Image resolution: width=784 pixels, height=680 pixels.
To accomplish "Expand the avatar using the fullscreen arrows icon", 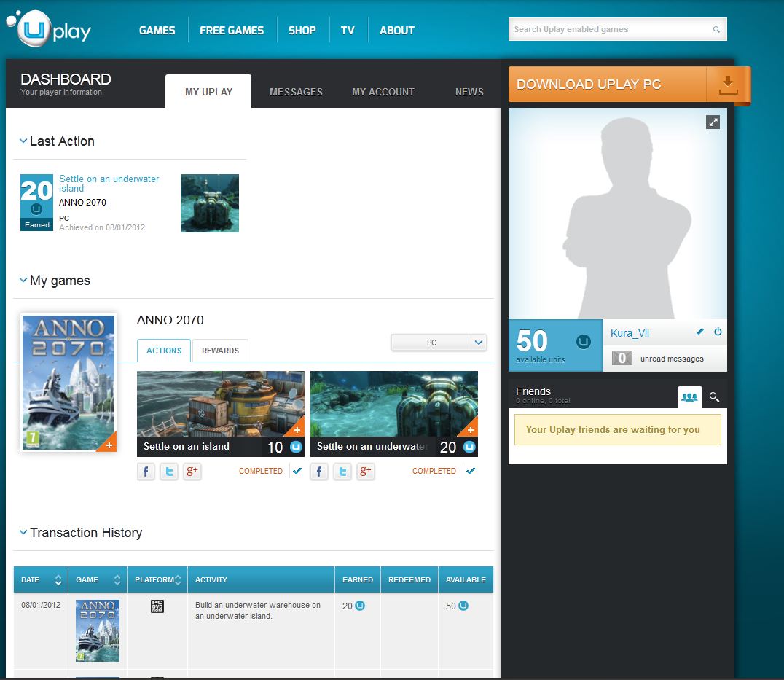I will coord(713,122).
